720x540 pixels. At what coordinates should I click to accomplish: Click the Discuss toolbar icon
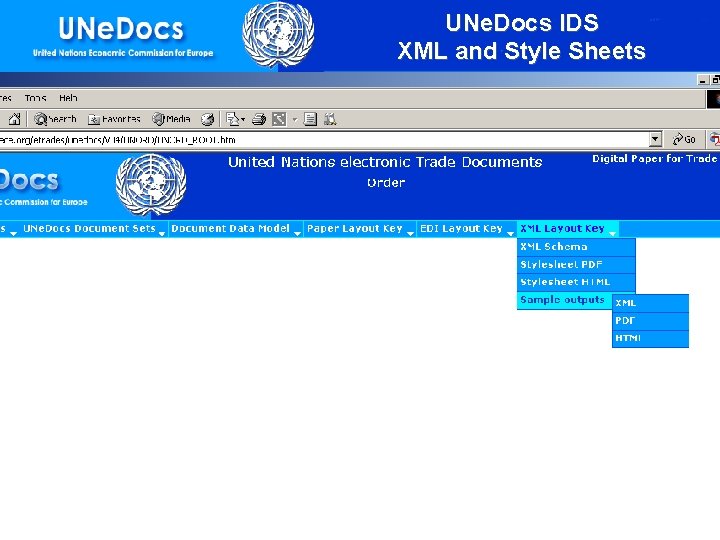pyautogui.click(x=310, y=119)
